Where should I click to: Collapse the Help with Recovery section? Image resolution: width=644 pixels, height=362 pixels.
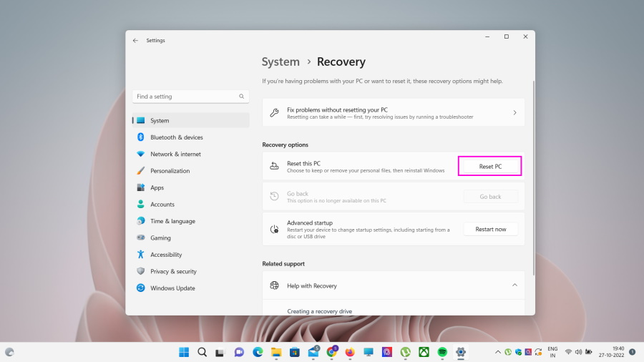coord(514,285)
